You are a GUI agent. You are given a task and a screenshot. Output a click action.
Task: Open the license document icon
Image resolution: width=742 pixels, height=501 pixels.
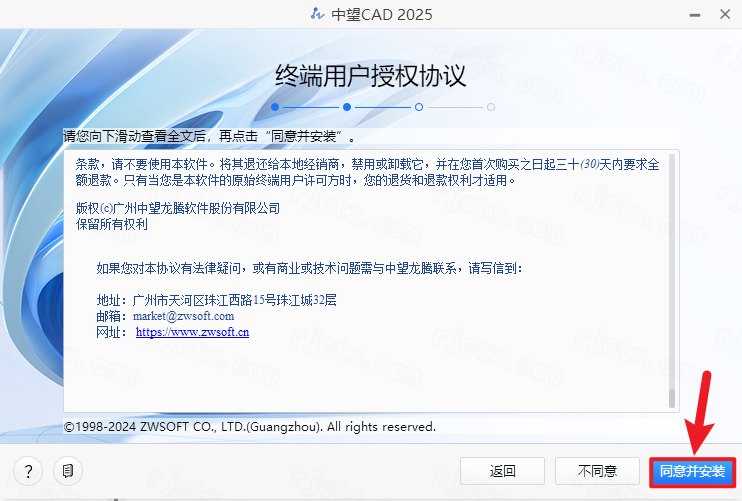pos(67,470)
